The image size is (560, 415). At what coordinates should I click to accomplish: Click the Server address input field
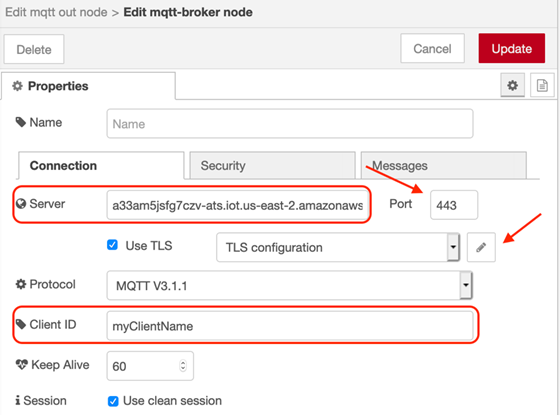(x=237, y=205)
